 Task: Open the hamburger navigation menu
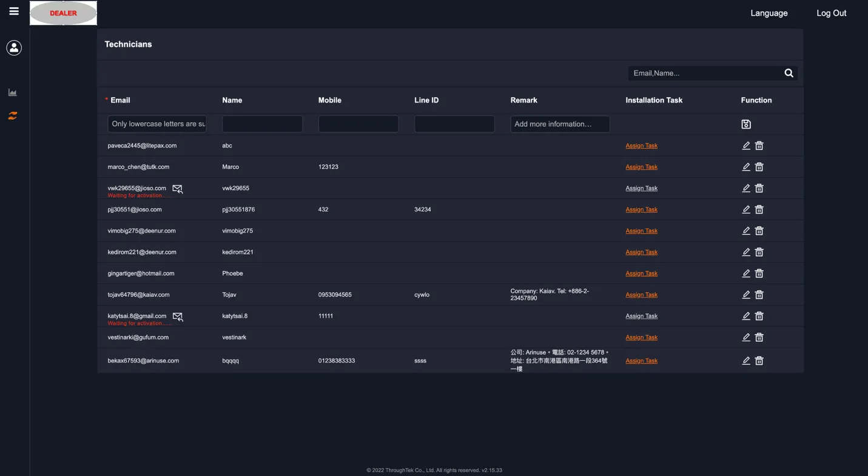pyautogui.click(x=13, y=11)
